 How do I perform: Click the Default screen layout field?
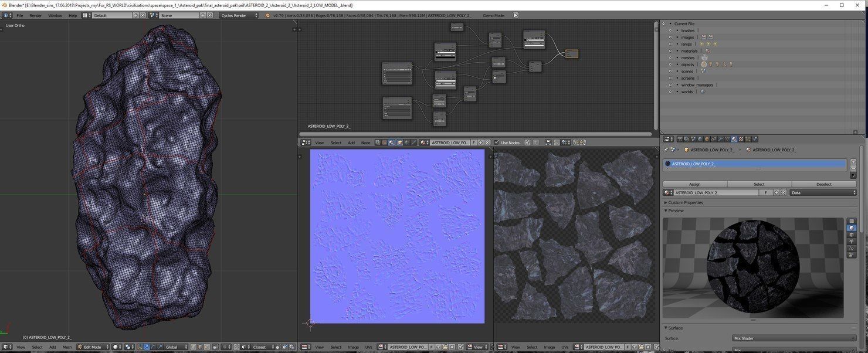112,15
